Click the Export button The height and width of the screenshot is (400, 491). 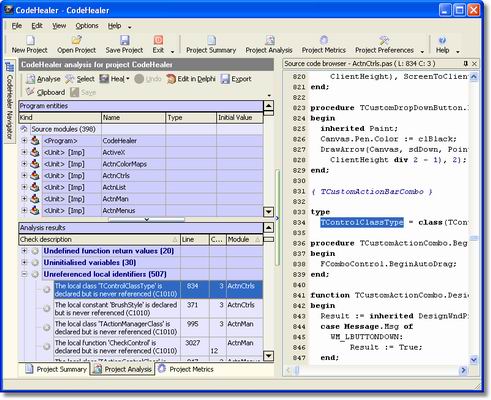pos(236,79)
